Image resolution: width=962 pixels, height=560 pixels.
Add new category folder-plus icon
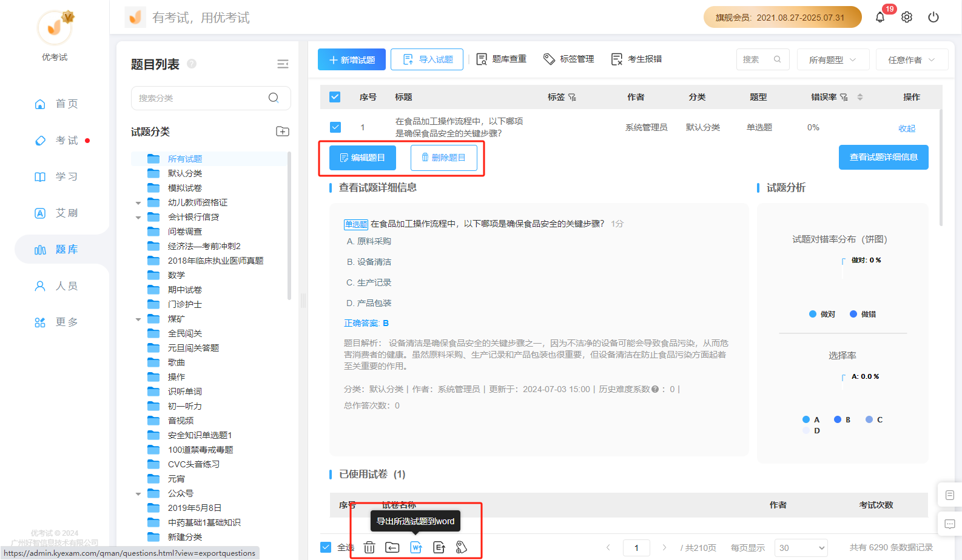coord(283,132)
